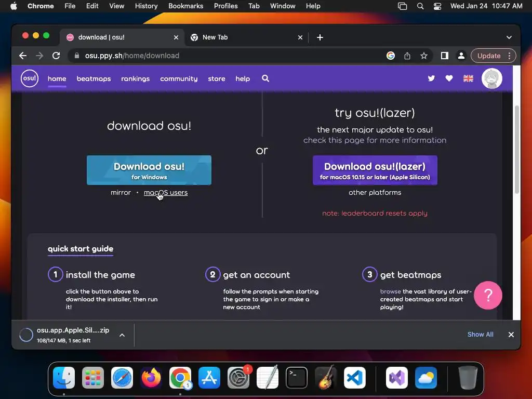Open the mirror download link
Viewport: 532px width, 399px height.
point(121,193)
